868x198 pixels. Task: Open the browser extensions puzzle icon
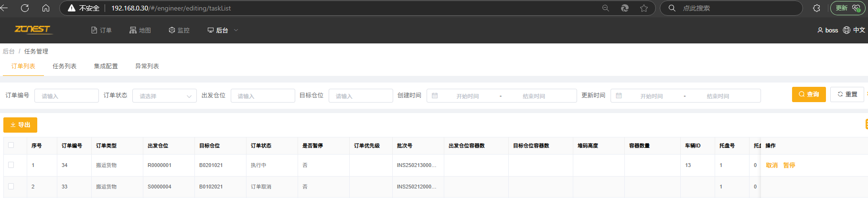pyautogui.click(x=816, y=8)
